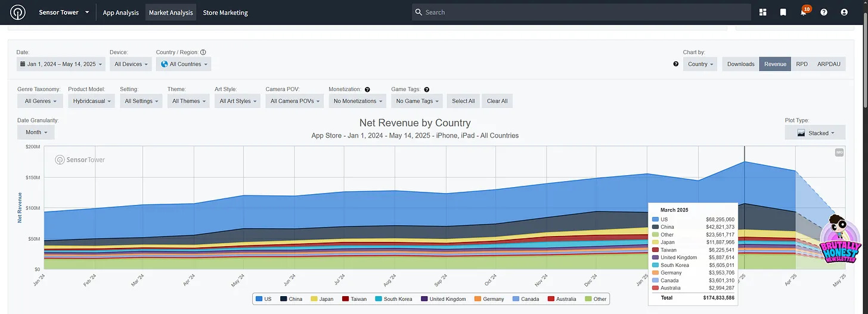Click the Monetization help icon
The height and width of the screenshot is (314, 868).
(367, 89)
